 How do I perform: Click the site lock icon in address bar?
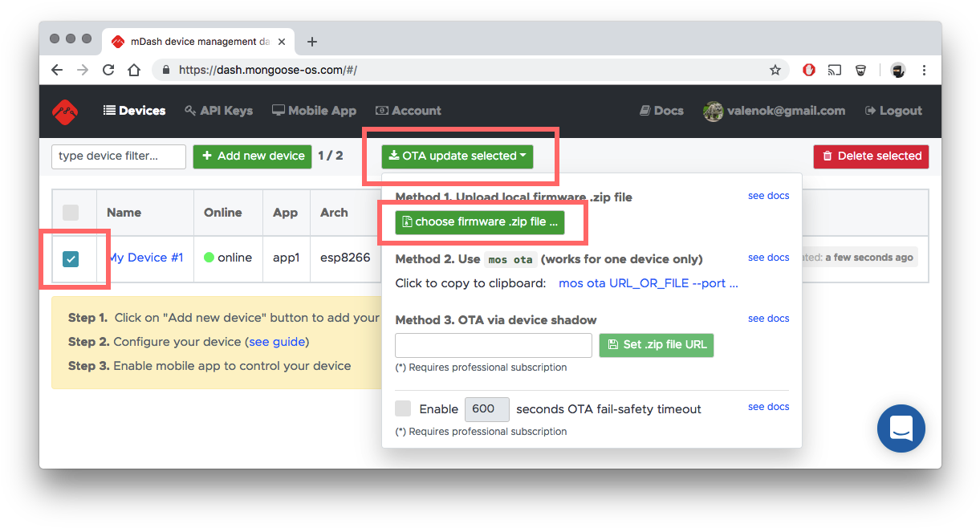(x=166, y=70)
